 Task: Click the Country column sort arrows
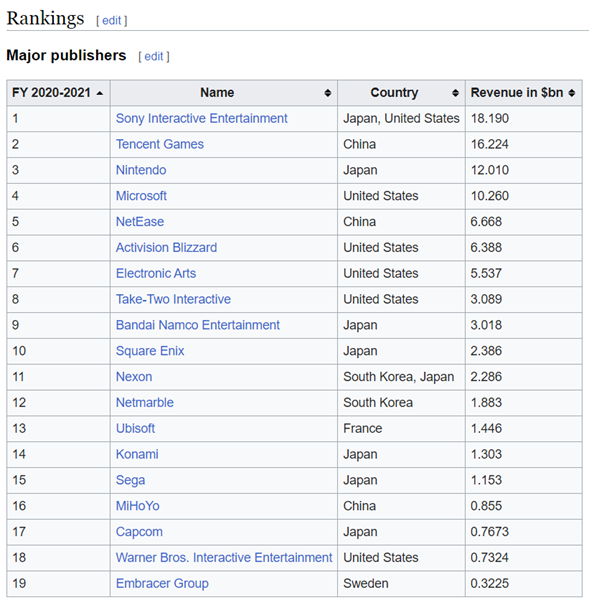point(455,93)
